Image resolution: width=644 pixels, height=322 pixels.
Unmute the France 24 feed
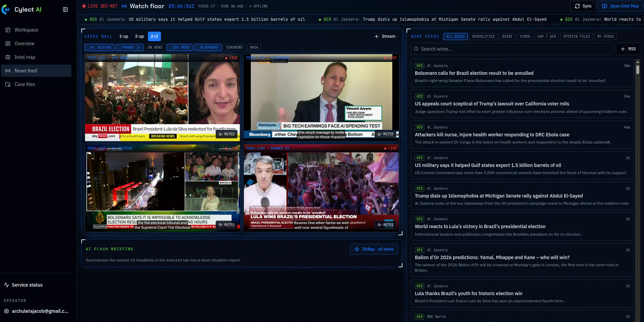coord(385,225)
